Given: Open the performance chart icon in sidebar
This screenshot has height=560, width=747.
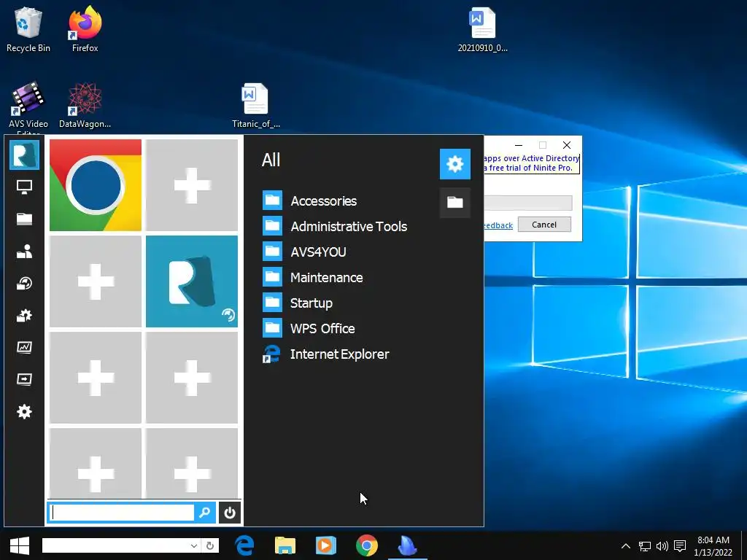Looking at the screenshot, I should click(x=24, y=347).
